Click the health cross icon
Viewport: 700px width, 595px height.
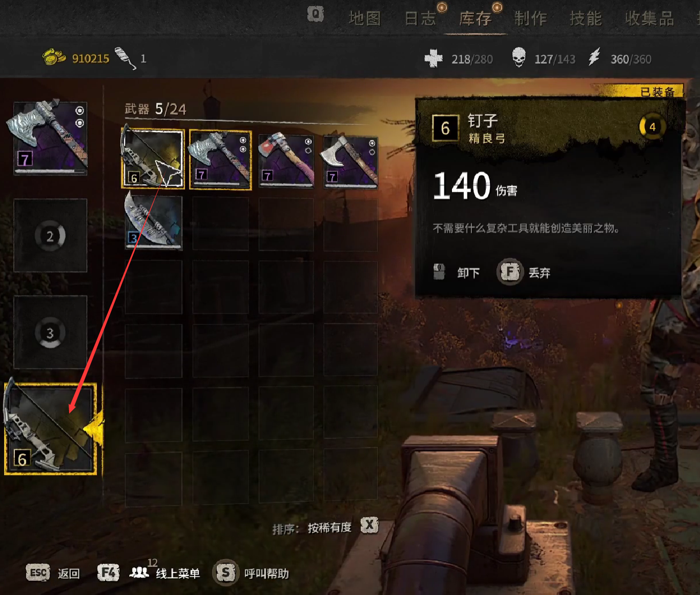[434, 58]
